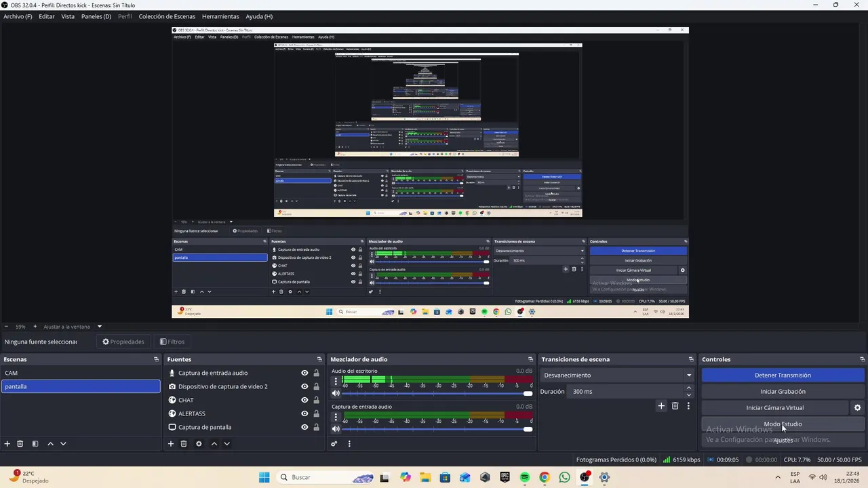
Task: Zoom out preview with minus icon
Action: tap(6, 327)
